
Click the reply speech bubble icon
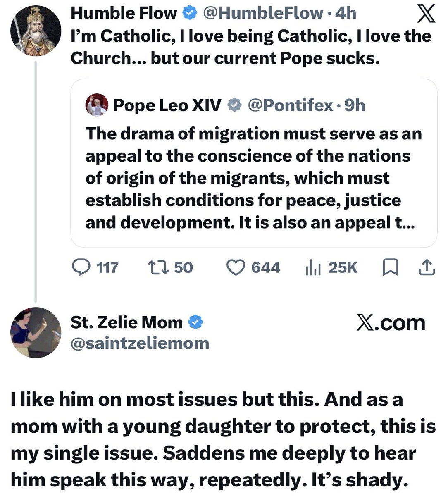[x=81, y=267]
